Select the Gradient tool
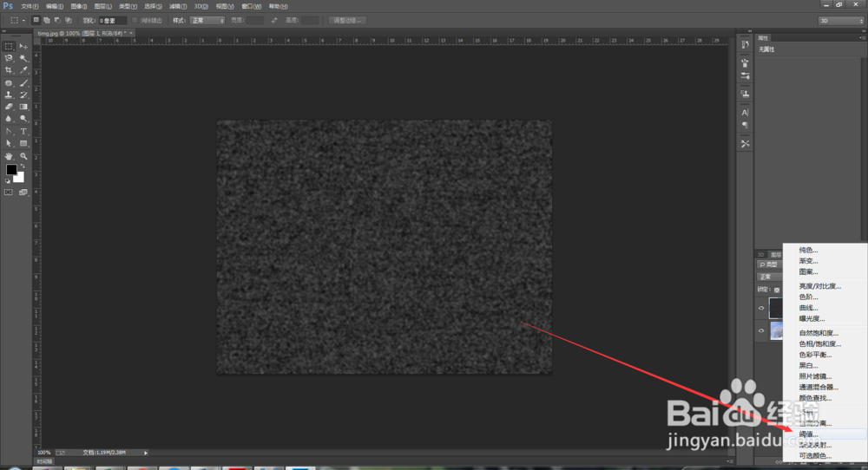This screenshot has width=868, height=470. coord(23,107)
